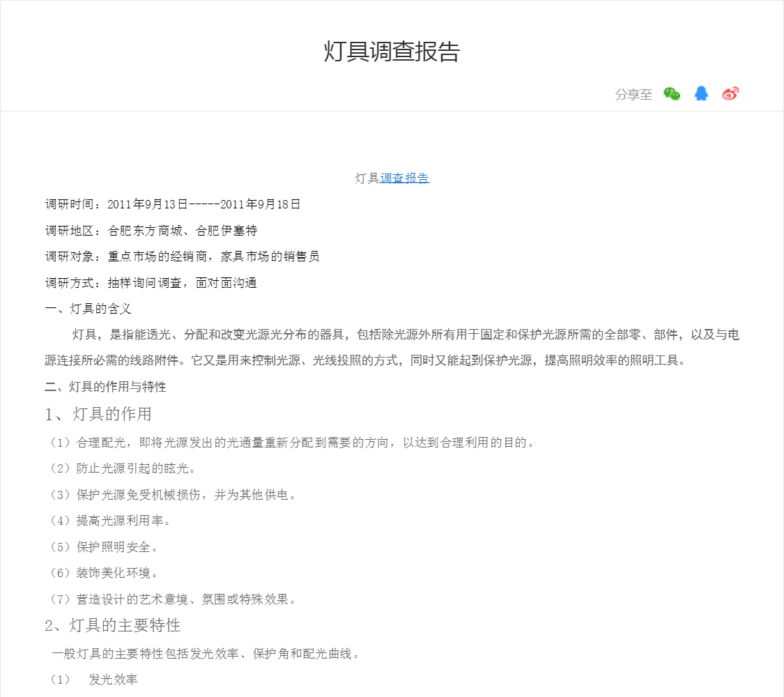Screen dimensions: 784x697
Task: Click item （7）营造设计的艺术意境
Action: tap(174, 599)
